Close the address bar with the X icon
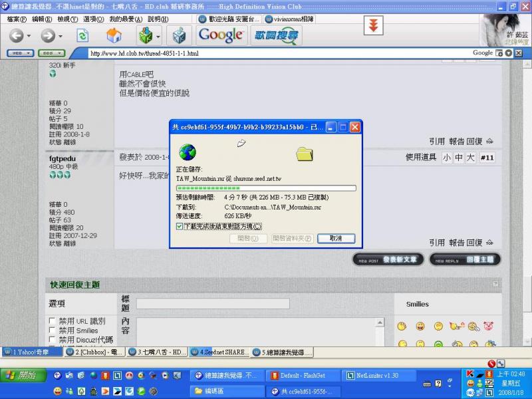The image size is (532, 399). pyautogui.click(x=518, y=53)
